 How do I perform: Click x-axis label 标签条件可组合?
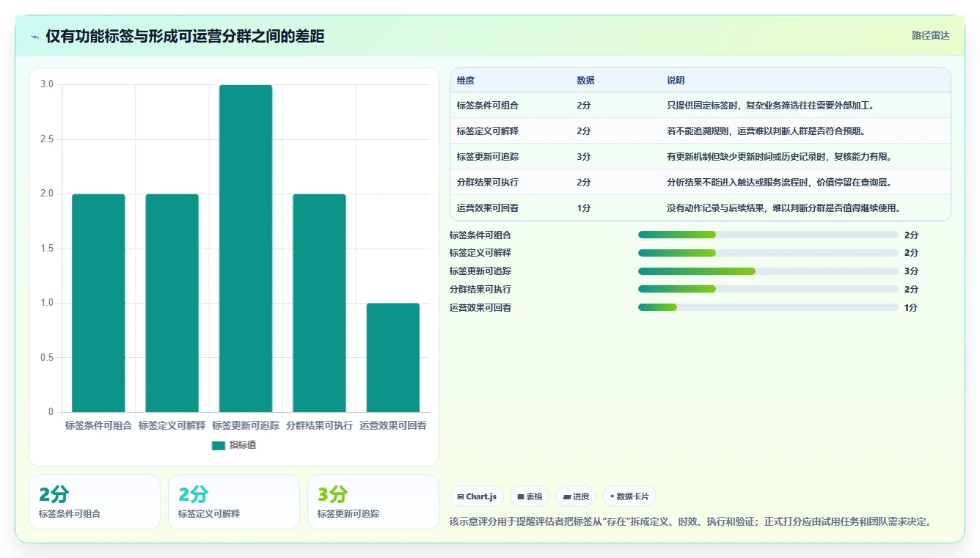(98, 425)
